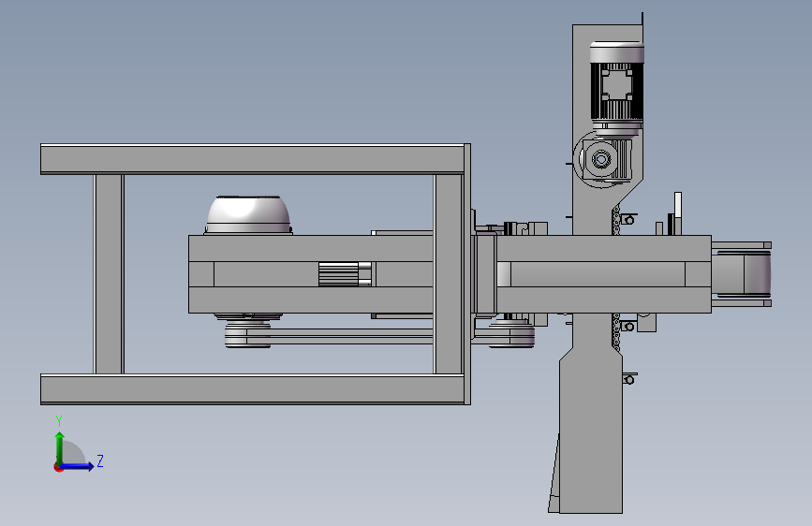Select the bottom horizontal beam of the frame
Image resolution: width=812 pixels, height=526 pixels.
pos(252,388)
